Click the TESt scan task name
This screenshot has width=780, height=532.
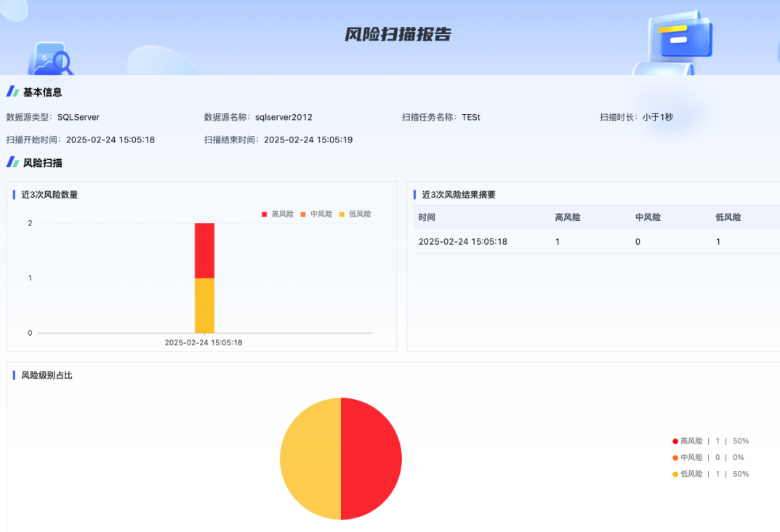point(470,117)
